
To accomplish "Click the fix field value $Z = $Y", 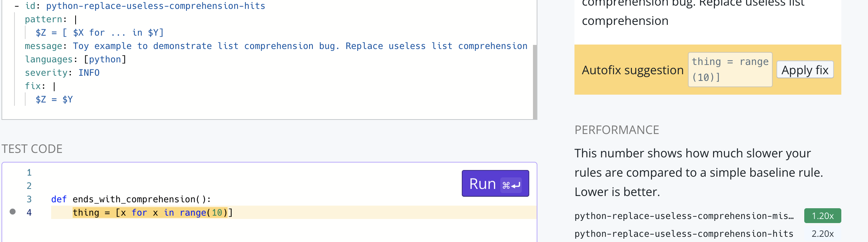I will click(x=54, y=99).
